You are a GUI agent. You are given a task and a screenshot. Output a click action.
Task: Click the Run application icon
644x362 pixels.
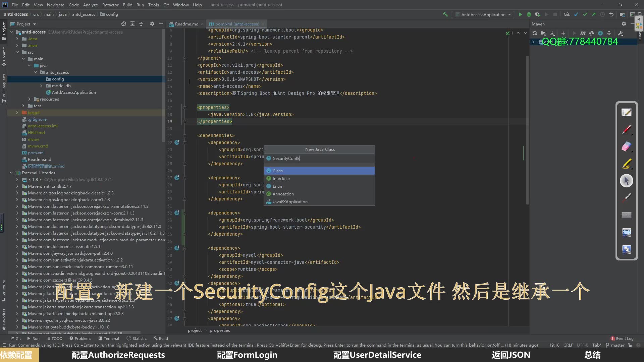pos(521,14)
